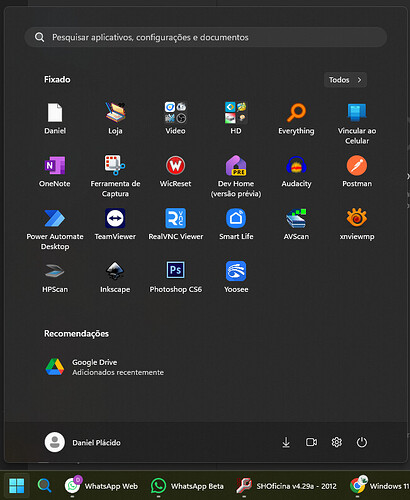Launch the Smart Life app
The width and height of the screenshot is (410, 500).
pyautogui.click(x=236, y=224)
